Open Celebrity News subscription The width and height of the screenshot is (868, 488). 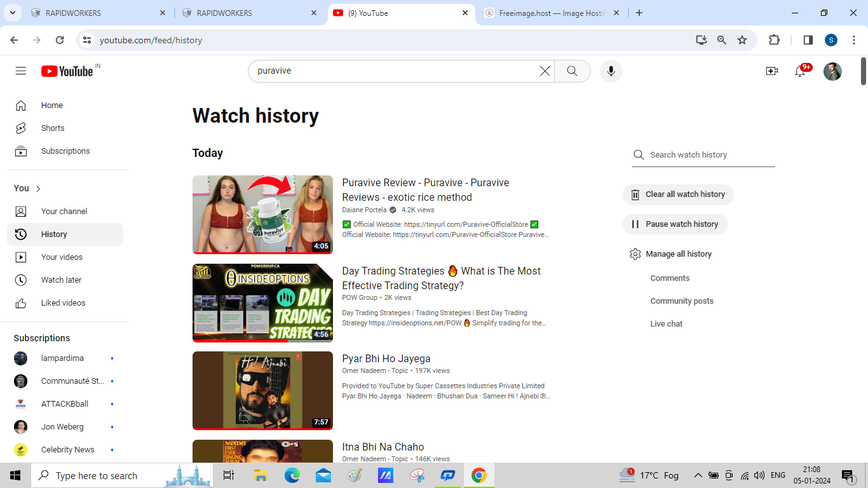pyautogui.click(x=65, y=450)
